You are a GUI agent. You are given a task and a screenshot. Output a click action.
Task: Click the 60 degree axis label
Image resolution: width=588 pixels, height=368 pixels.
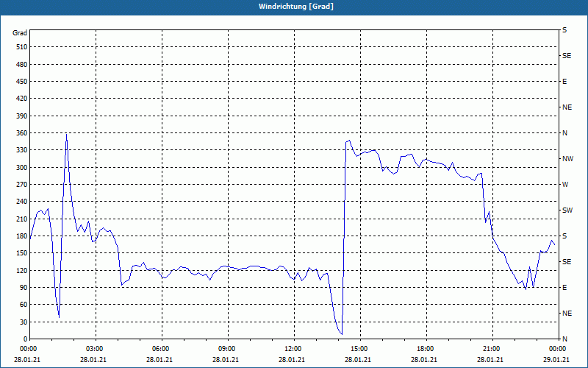click(24, 305)
